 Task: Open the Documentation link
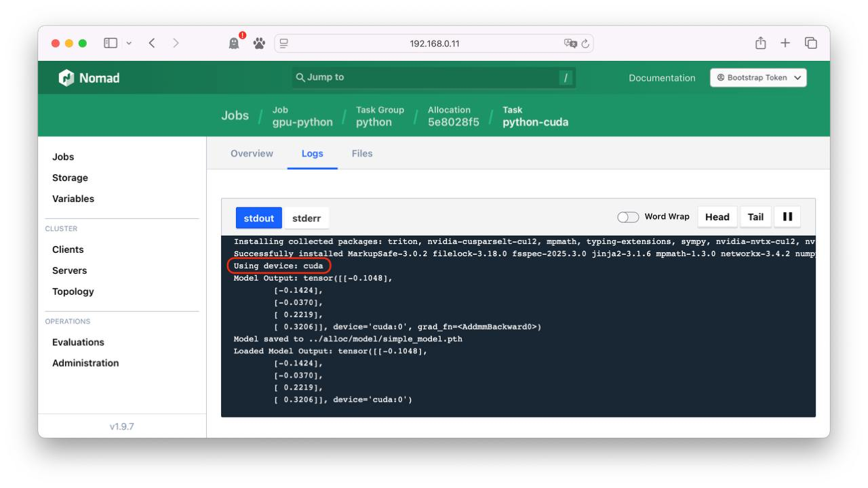(x=662, y=78)
